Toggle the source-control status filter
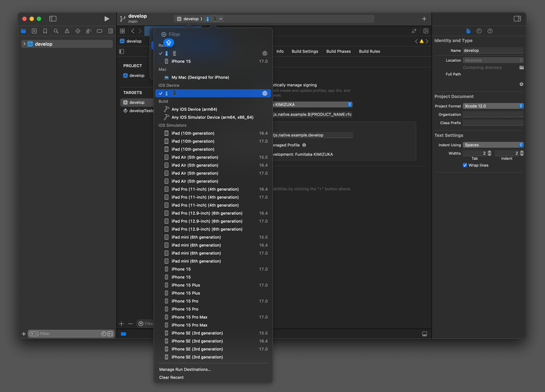This screenshot has width=545, height=392. point(110,334)
